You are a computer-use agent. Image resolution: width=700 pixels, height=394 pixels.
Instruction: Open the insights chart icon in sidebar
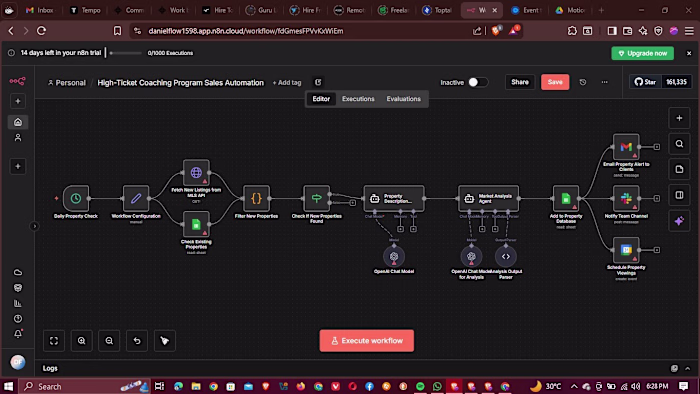click(18, 303)
